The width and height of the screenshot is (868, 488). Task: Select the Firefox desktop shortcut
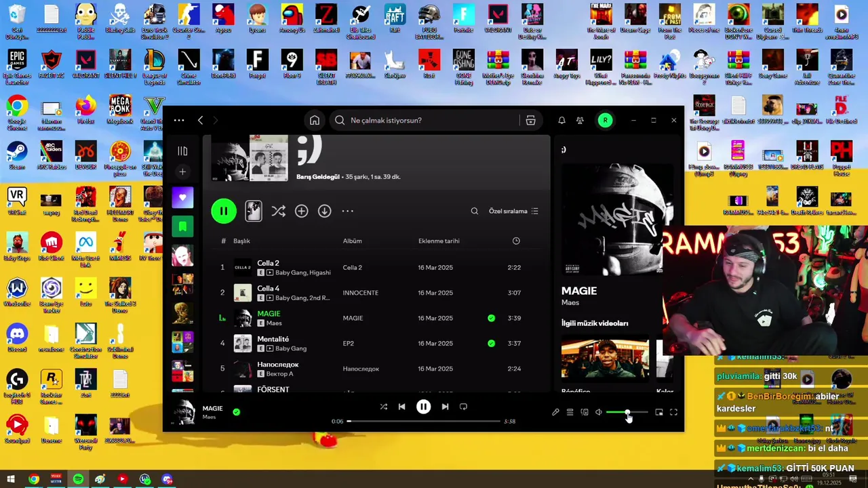tap(85, 110)
